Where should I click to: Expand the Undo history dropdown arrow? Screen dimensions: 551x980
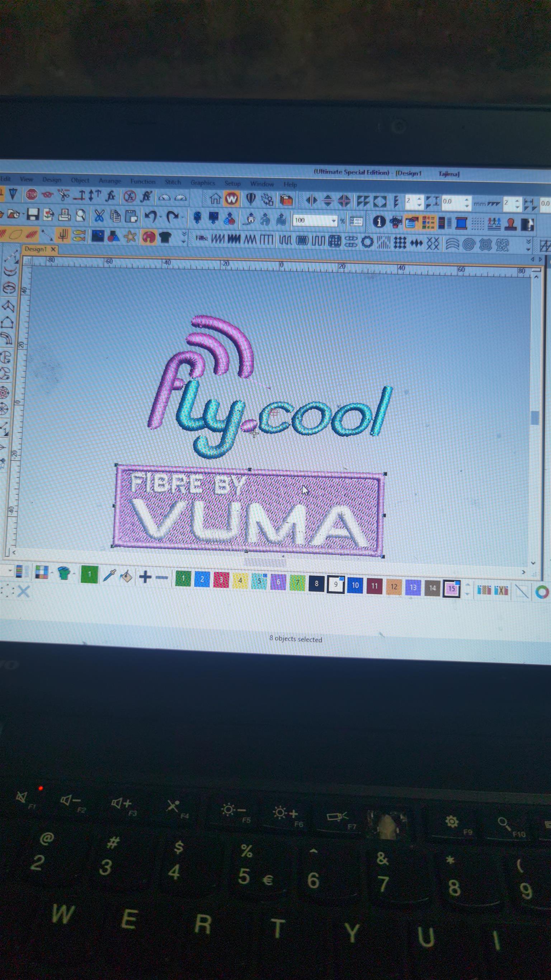point(160,217)
